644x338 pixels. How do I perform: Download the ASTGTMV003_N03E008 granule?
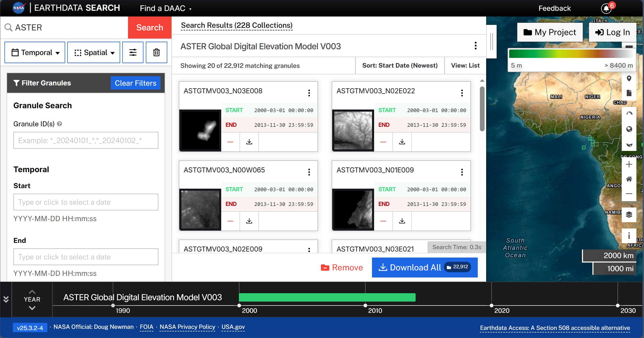pos(249,142)
